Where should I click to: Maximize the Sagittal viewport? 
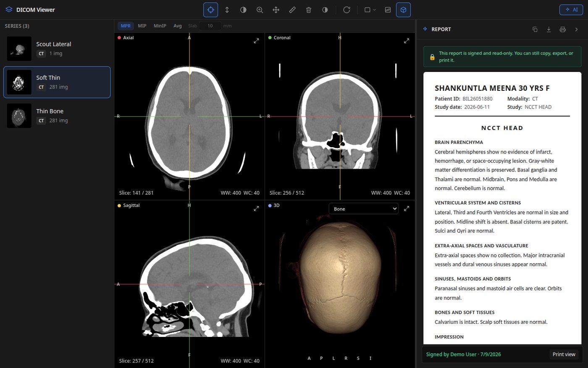(256, 208)
